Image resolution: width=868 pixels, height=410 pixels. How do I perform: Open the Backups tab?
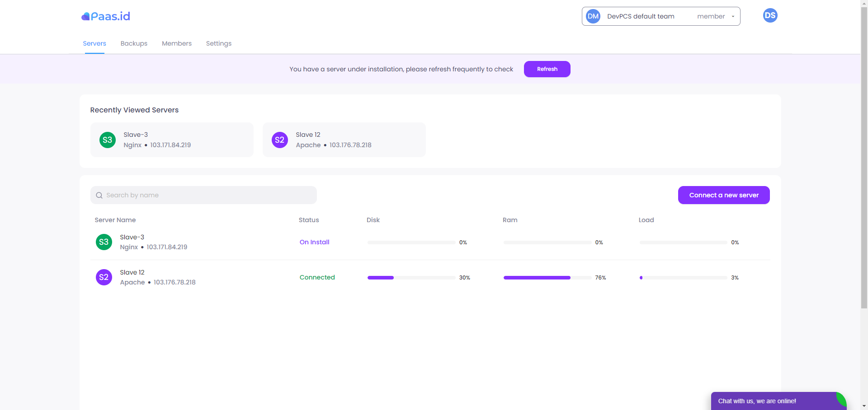(134, 43)
